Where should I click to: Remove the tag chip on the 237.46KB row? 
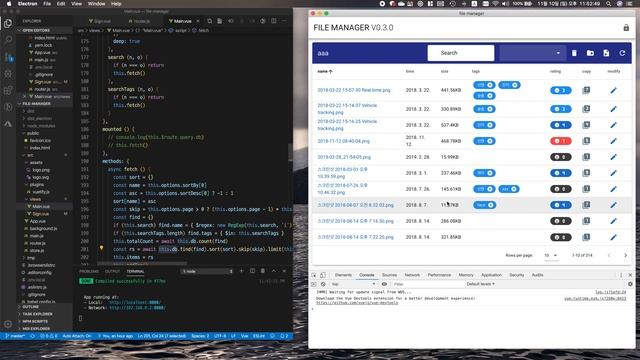490,173
